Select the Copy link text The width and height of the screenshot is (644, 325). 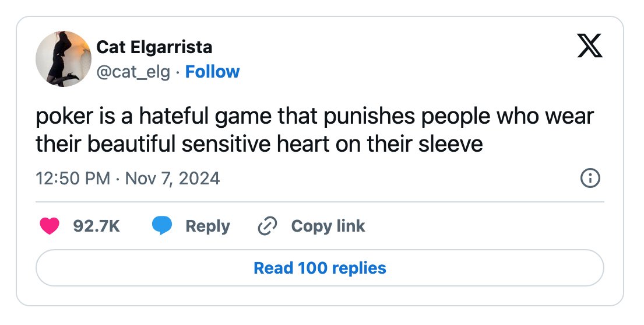click(328, 226)
